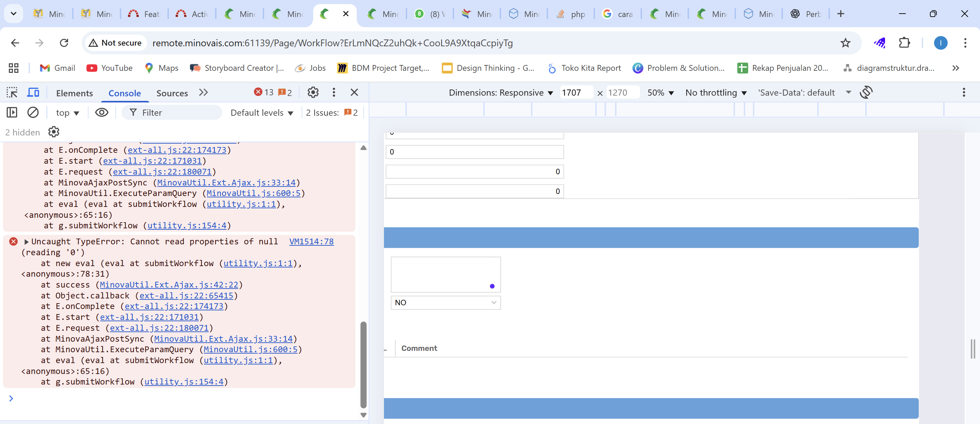Open the NO combo box in the page
This screenshot has height=424, width=980.
point(446,303)
